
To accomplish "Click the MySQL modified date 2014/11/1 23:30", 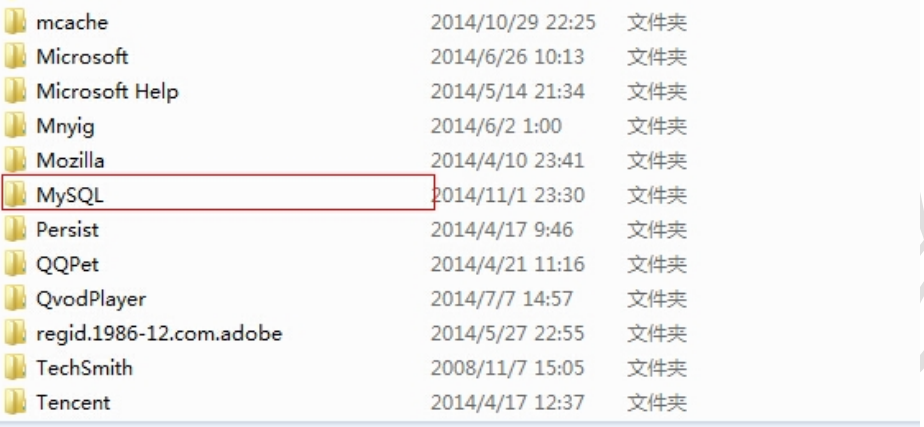I will click(x=507, y=195).
